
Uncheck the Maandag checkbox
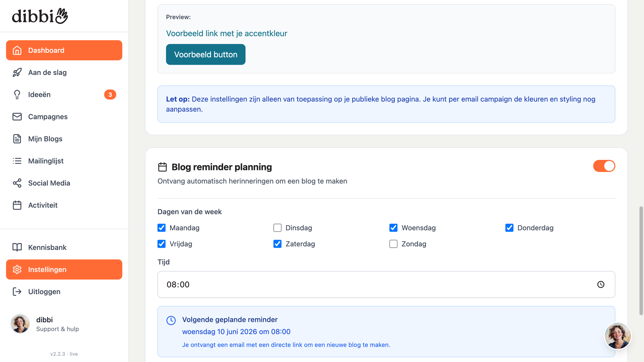161,228
